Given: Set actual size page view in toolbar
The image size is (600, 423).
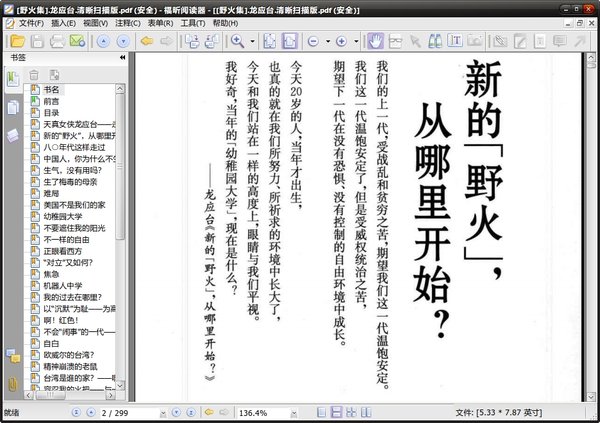Looking at the screenshot, I should [270, 41].
